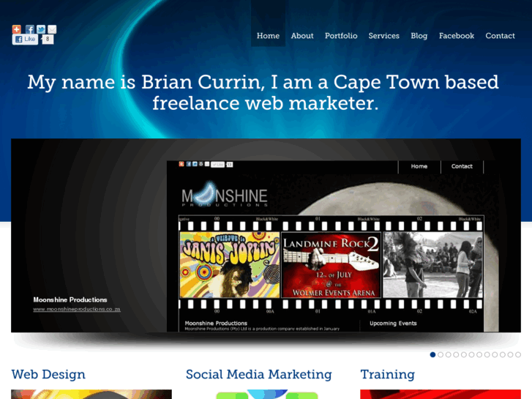Select the first slideshow pagination dot
Image resolution: width=532 pixels, height=399 pixels.
click(x=432, y=354)
